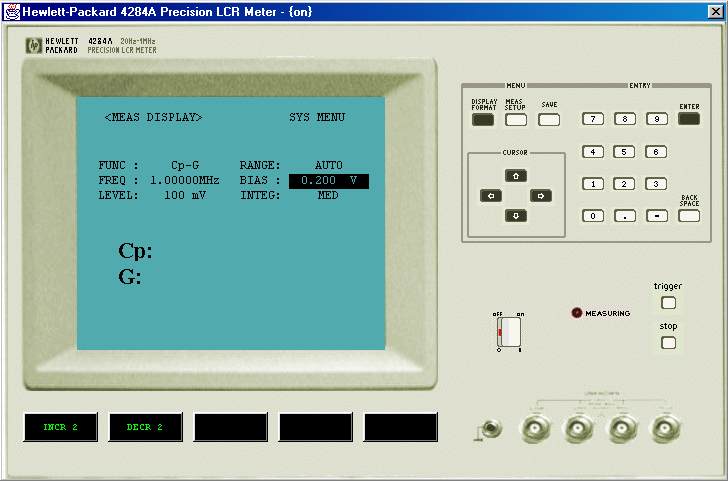
Task: Click the title bar application icon
Action: (x=11, y=12)
